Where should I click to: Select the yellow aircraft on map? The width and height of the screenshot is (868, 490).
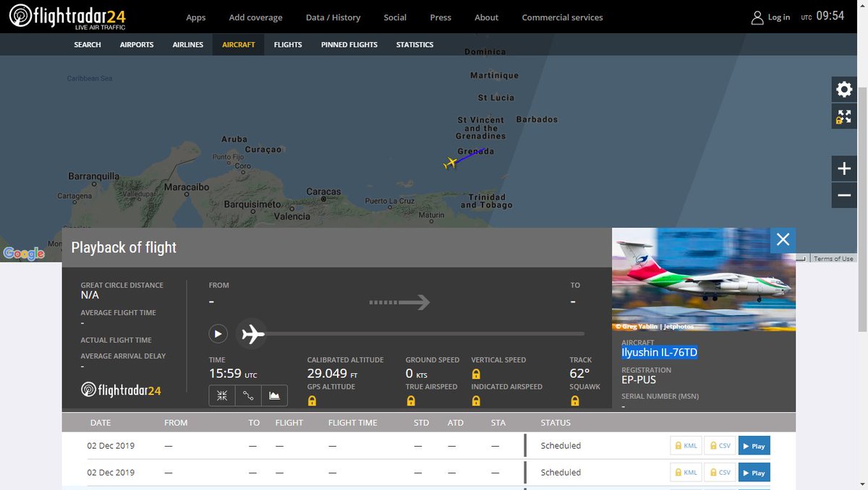pyautogui.click(x=451, y=163)
